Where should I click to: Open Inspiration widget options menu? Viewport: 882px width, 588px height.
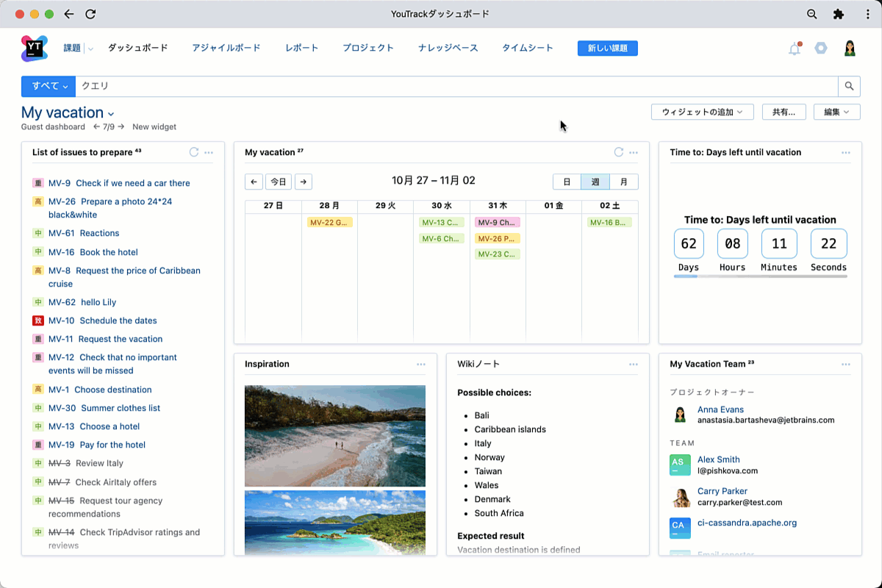point(420,365)
